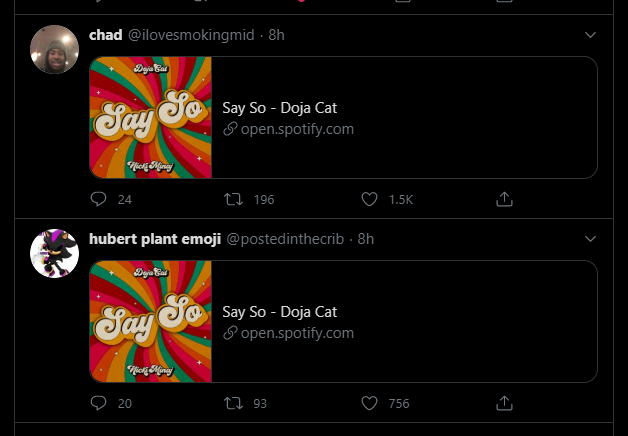Open Say So album art in chad's tweet
Viewport: 628px width, 436px height.
[x=151, y=118]
